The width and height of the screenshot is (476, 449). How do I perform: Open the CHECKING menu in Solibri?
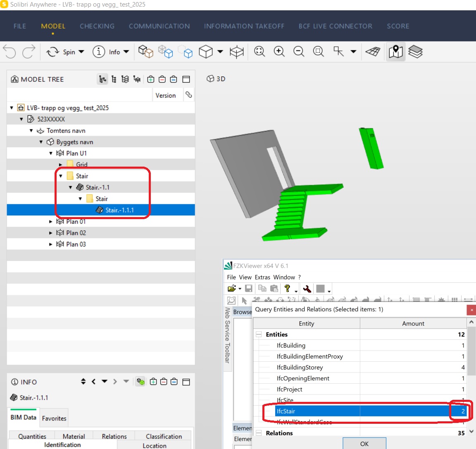pos(97,26)
